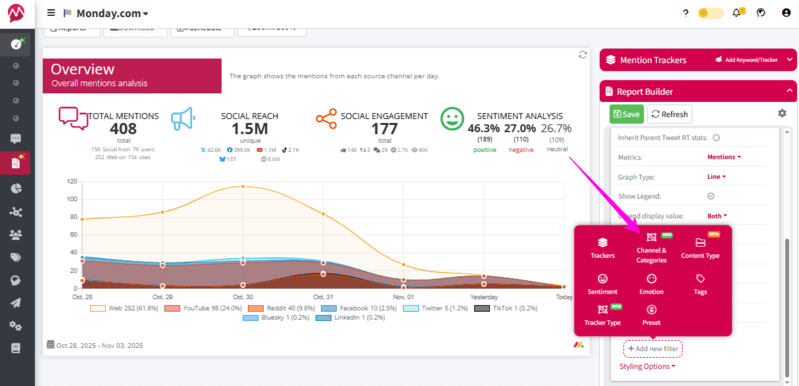Viewport: 799px width, 386px height.
Task: Click the Social Engagement share icon
Action: tap(326, 118)
